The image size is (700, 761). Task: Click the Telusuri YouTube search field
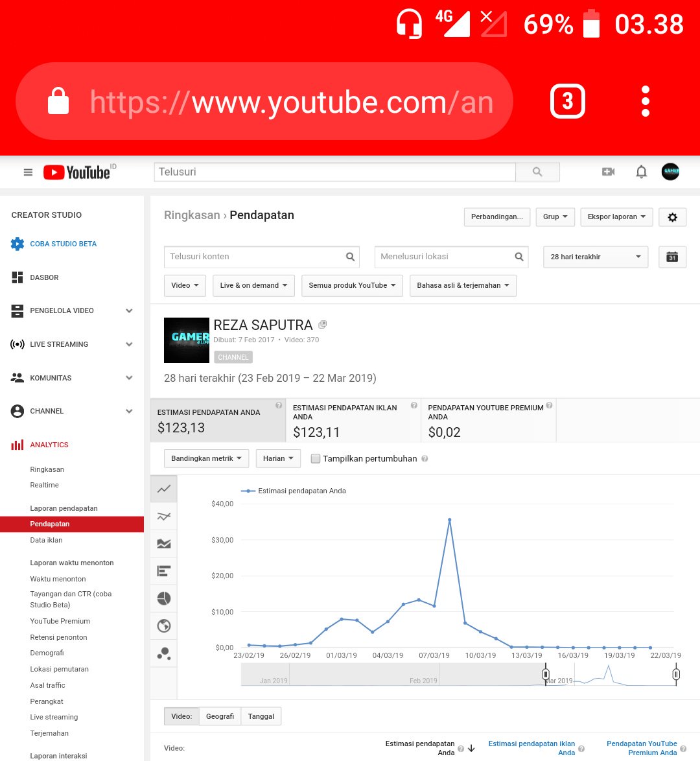point(335,172)
